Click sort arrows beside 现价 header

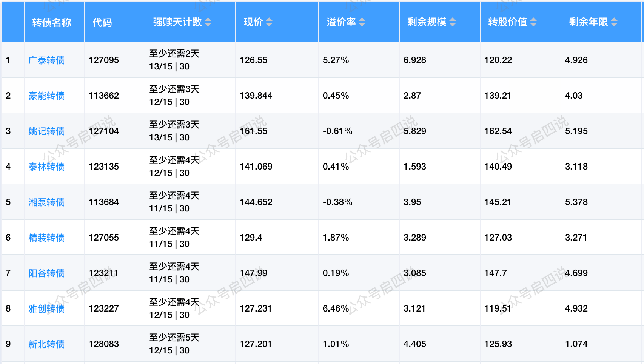[x=269, y=22]
